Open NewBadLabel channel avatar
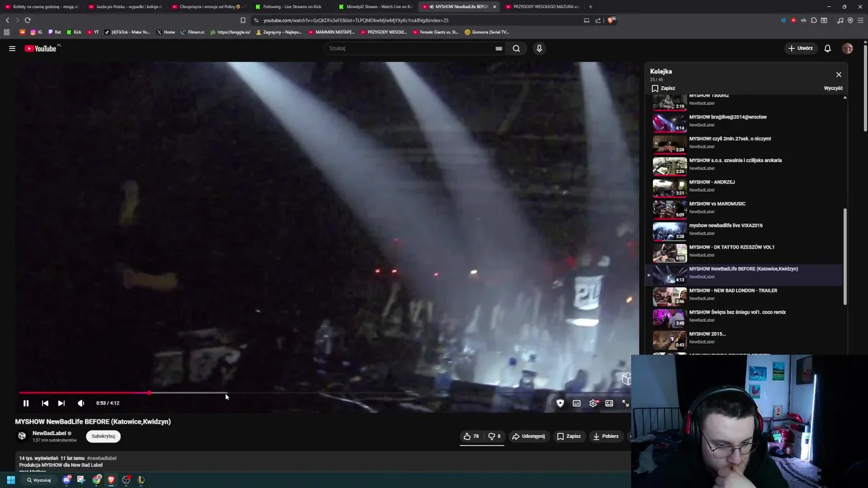 pos(22,436)
